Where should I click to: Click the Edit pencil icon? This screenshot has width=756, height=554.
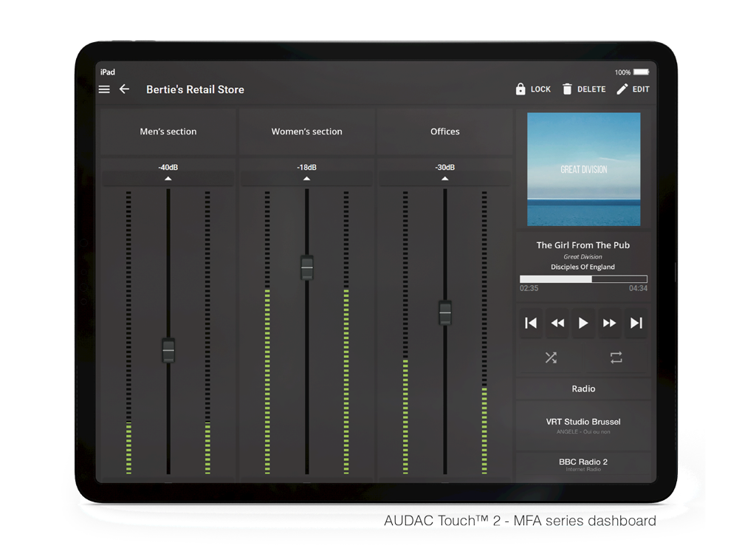point(622,89)
